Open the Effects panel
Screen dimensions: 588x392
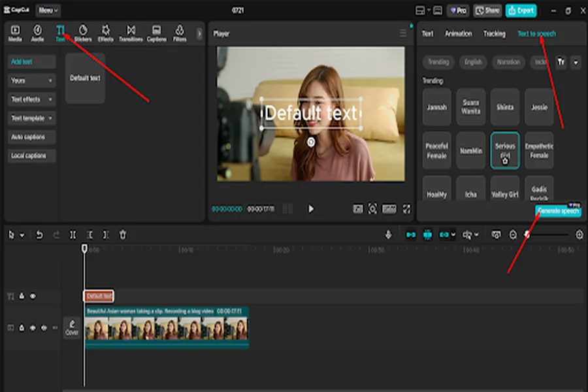pyautogui.click(x=105, y=33)
